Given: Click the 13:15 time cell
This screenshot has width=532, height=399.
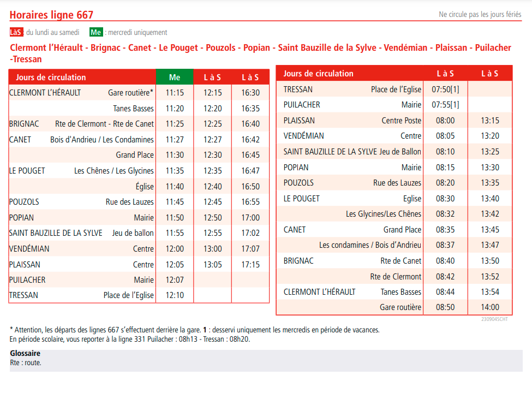Looking at the screenshot, I should click(490, 121).
